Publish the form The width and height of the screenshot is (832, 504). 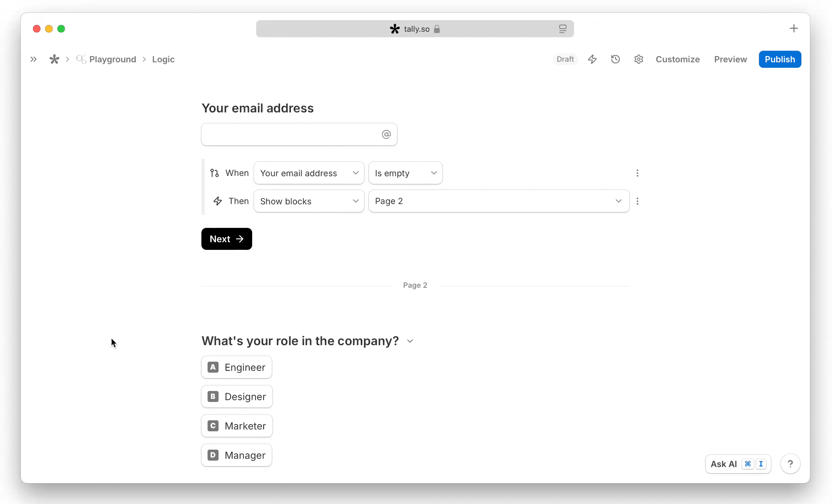coord(780,59)
